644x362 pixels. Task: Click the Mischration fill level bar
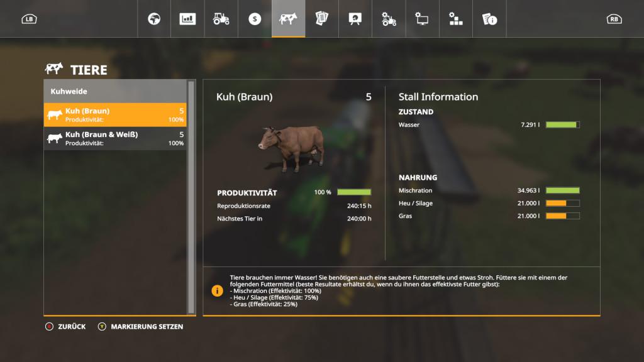[562, 190]
